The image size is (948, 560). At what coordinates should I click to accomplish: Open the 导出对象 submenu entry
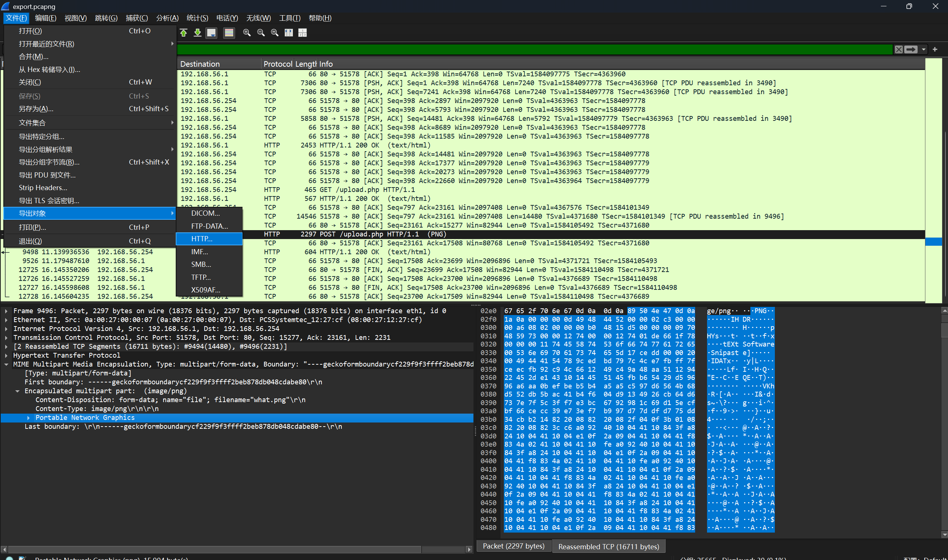(x=90, y=213)
